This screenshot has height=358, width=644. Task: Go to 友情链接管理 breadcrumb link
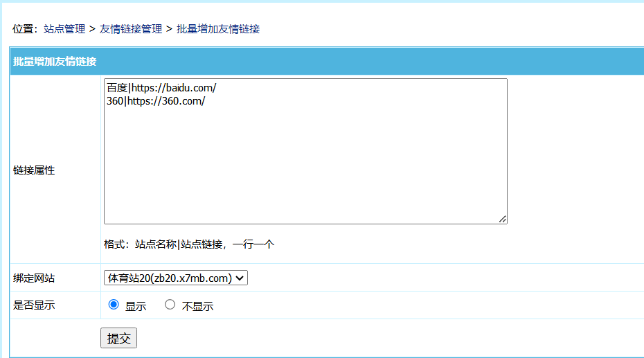[x=131, y=29]
